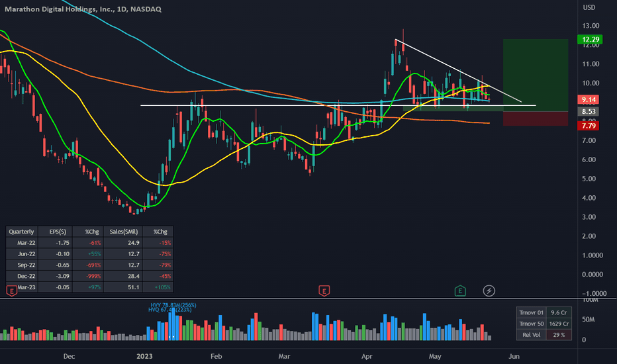Screen dimensions: 617x364
Task: Click the Rel Vol label
Action: pyautogui.click(x=531, y=335)
